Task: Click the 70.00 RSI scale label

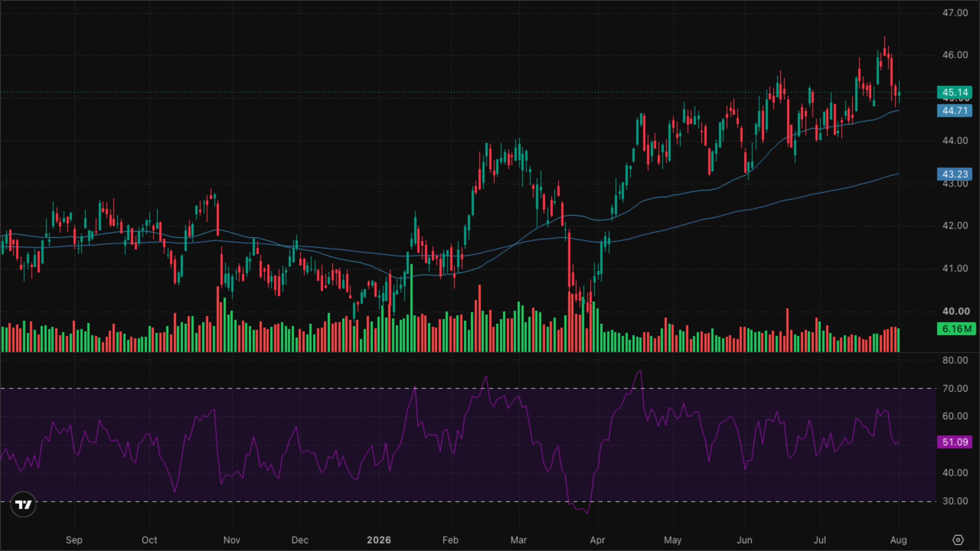Action: [955, 388]
